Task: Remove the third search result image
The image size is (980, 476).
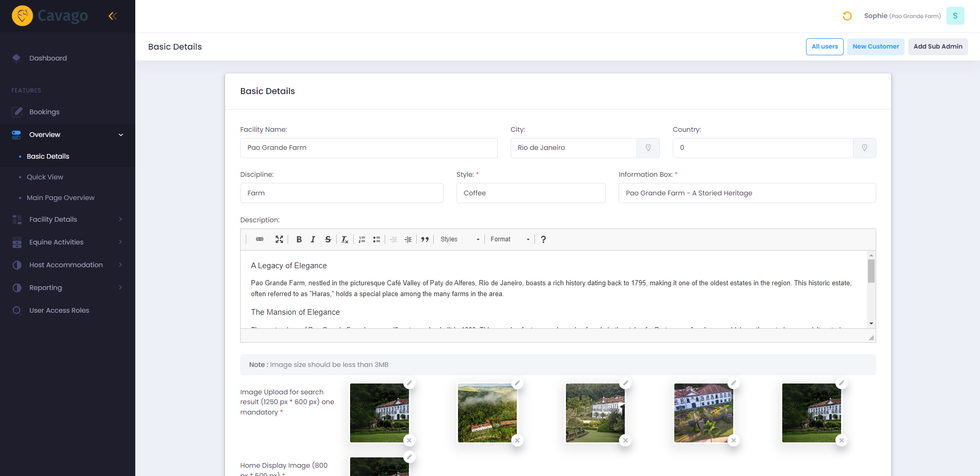Action: pos(625,440)
